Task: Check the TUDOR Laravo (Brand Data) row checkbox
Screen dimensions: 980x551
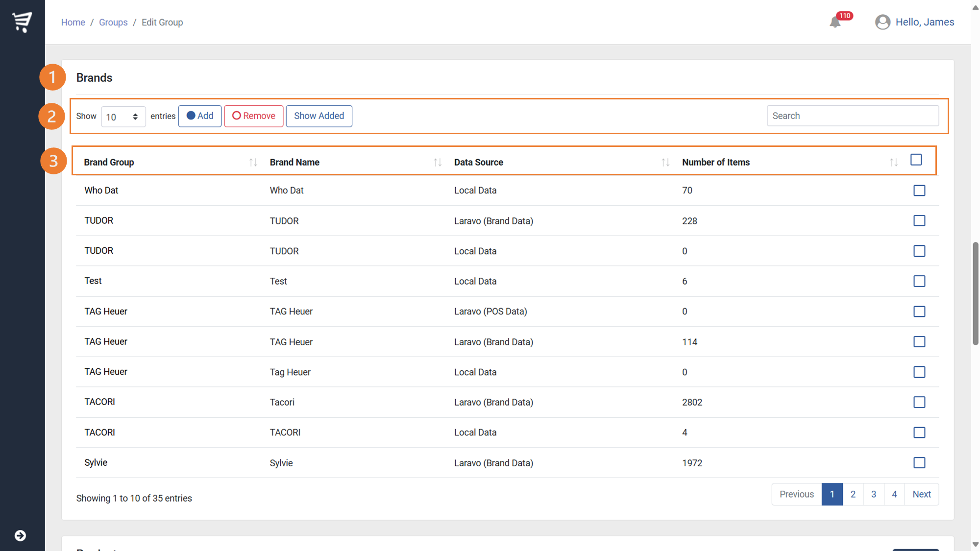Action: [919, 221]
